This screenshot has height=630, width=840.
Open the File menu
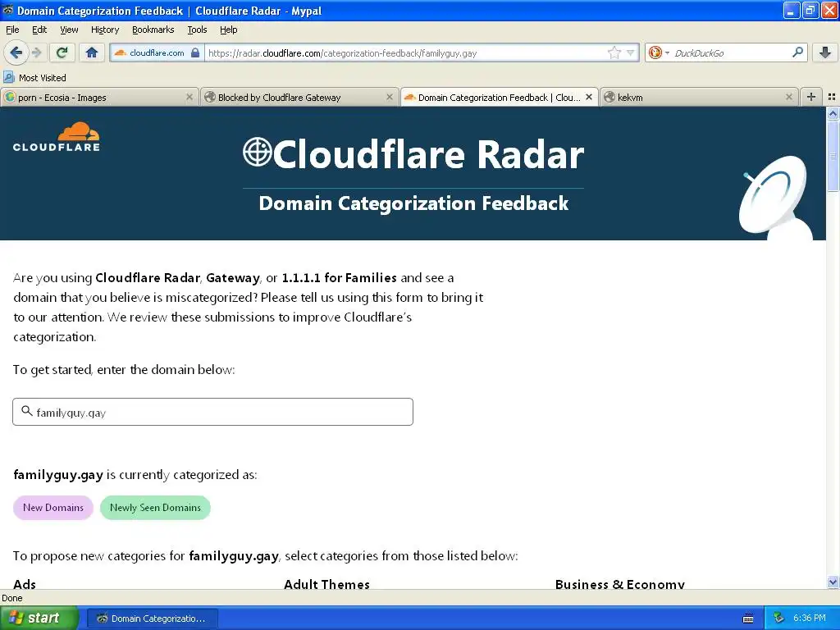click(x=12, y=30)
